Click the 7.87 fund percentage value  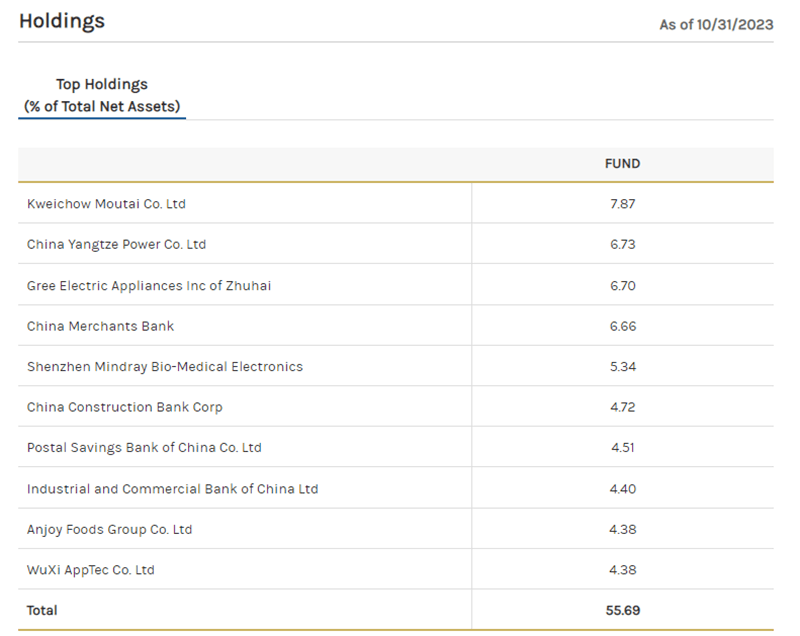click(x=622, y=204)
